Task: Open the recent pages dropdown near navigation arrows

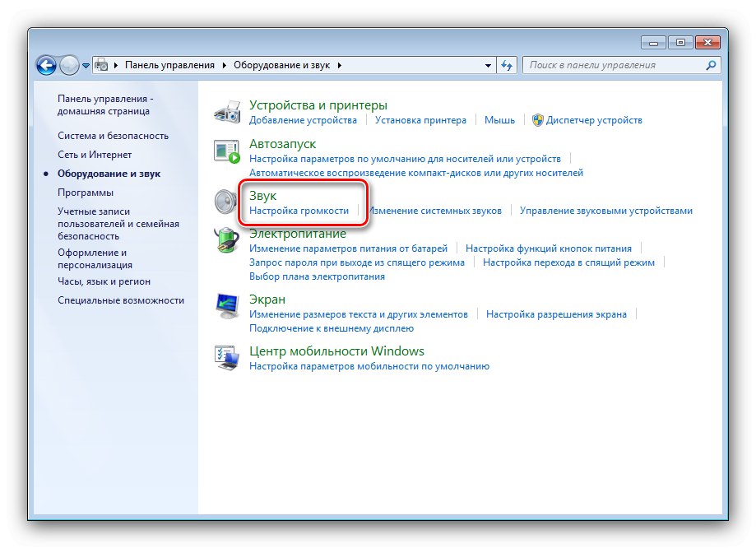Action: 85,64
